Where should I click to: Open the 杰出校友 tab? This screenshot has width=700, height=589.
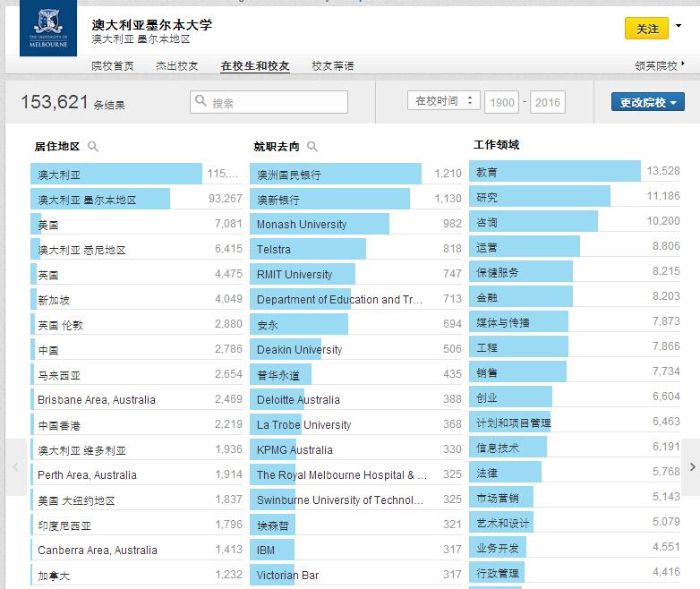click(176, 66)
